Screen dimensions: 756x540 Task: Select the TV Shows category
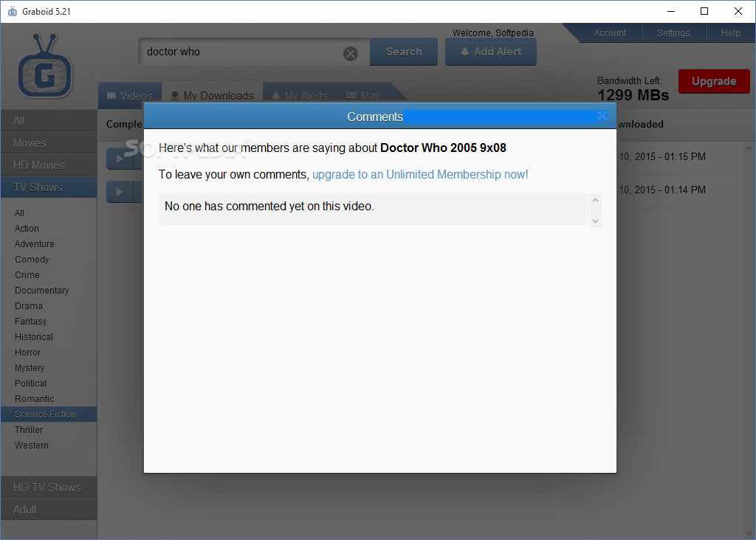[x=49, y=187]
